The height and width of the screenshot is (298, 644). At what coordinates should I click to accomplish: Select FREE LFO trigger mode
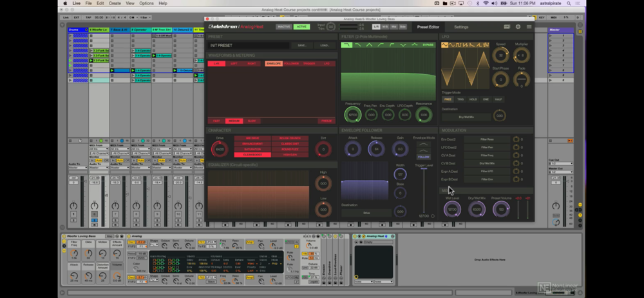tap(448, 99)
